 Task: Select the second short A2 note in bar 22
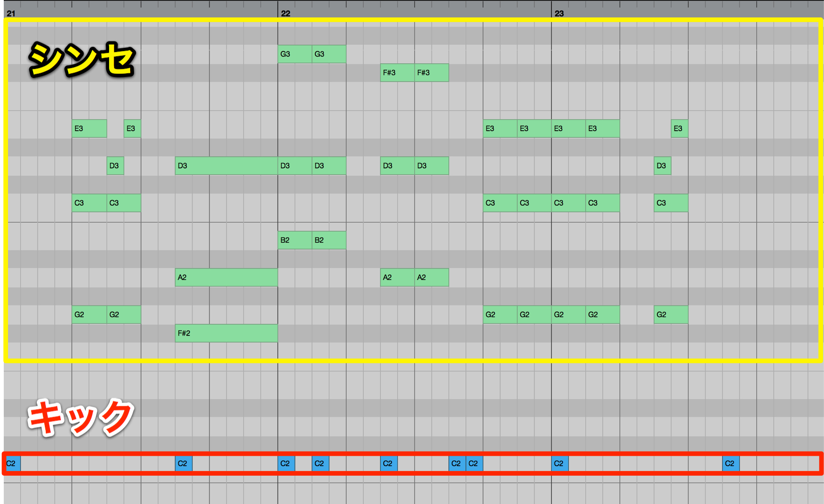pos(432,277)
